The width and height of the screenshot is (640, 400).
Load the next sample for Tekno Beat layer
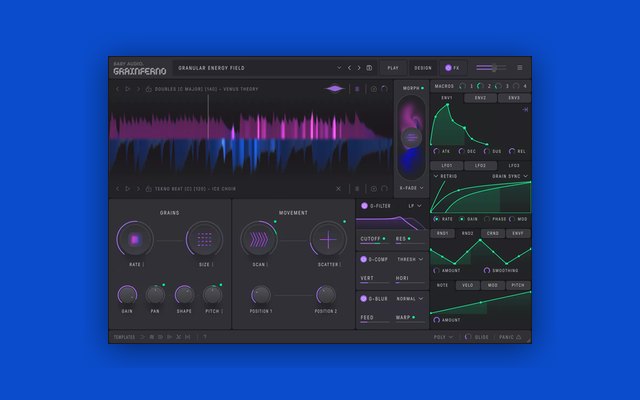click(x=138, y=189)
